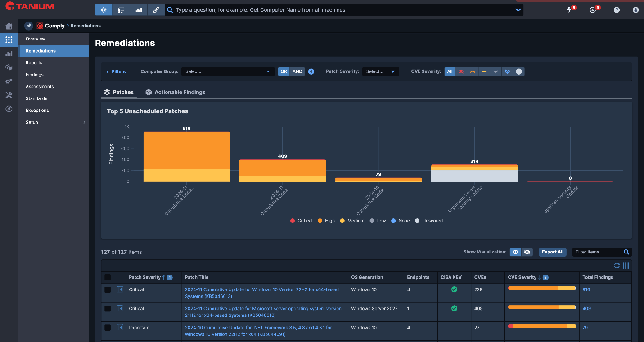Open Reports in the Comply menu

54,63
